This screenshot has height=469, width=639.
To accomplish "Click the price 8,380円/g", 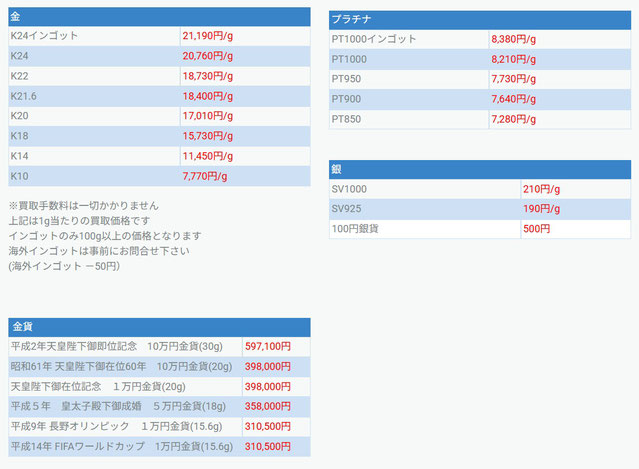I will tap(513, 39).
